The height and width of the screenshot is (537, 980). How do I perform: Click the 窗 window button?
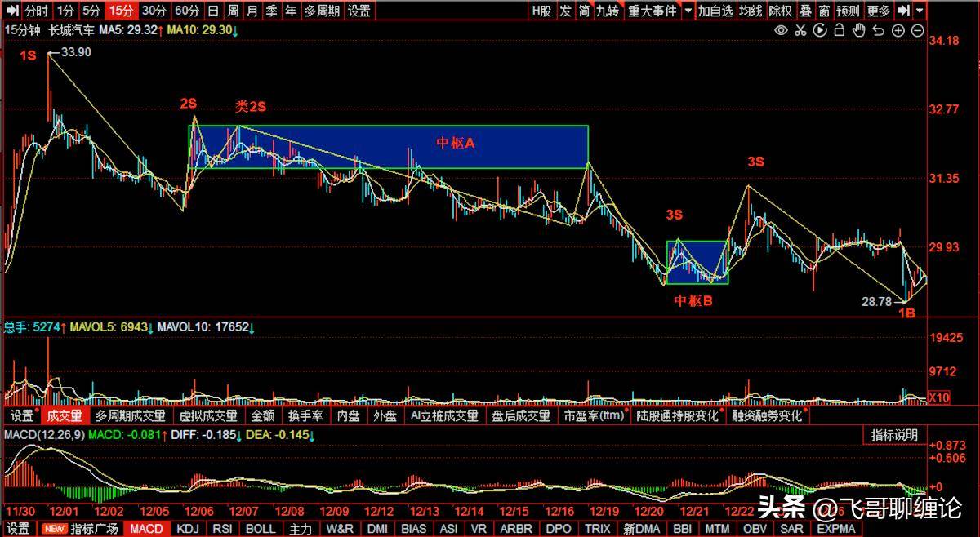824,11
